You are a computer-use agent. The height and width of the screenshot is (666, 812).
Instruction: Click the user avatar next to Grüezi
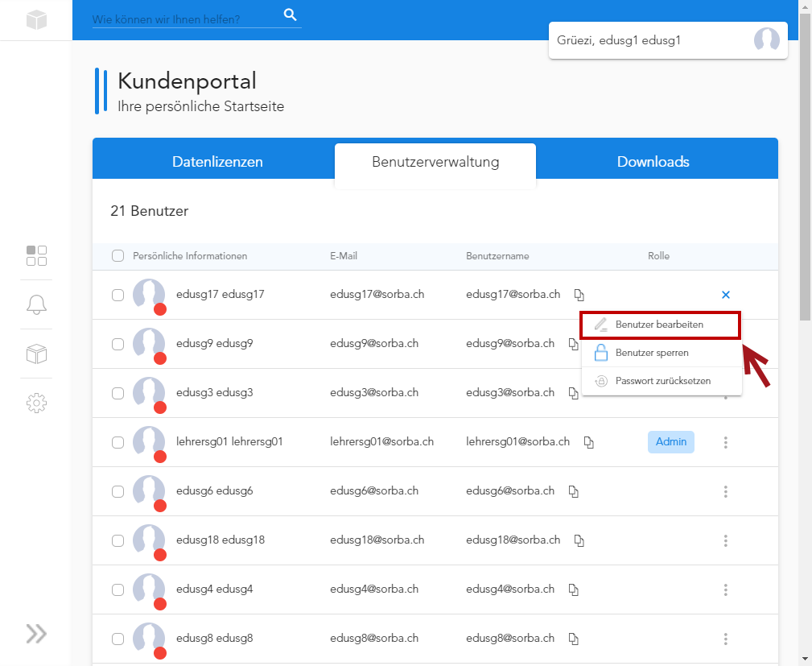[766, 40]
